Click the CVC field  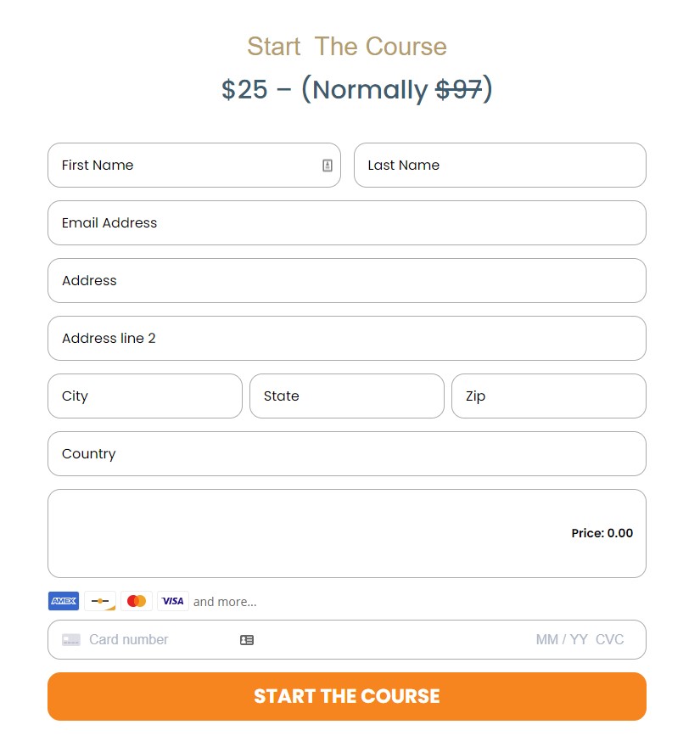click(609, 640)
